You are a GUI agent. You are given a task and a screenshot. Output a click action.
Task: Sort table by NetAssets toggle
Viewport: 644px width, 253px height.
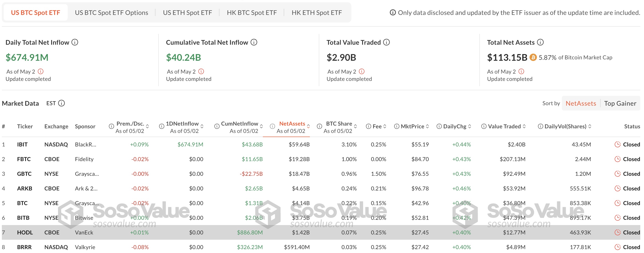pos(581,103)
